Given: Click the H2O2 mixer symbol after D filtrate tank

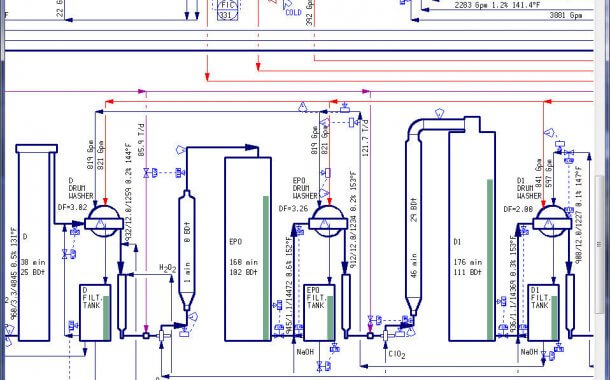Looking at the screenshot, I should (162, 336).
